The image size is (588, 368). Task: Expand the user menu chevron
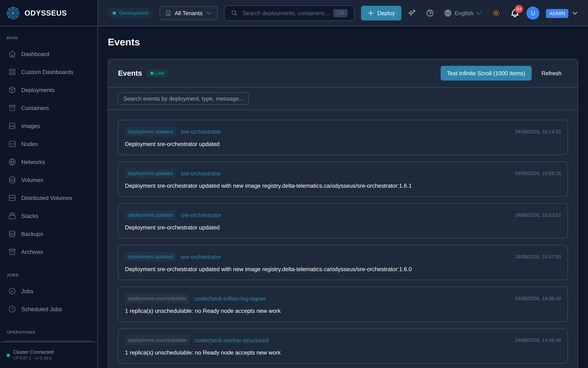coord(575,13)
